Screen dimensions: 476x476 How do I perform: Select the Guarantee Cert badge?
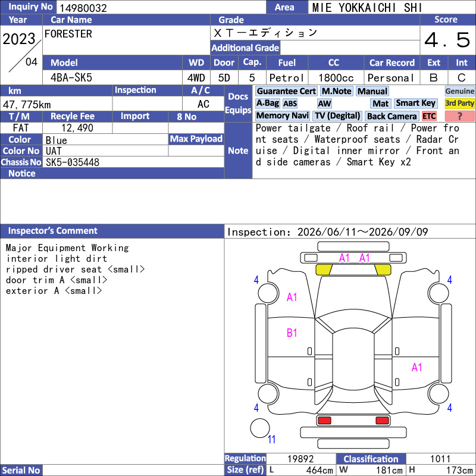(286, 92)
